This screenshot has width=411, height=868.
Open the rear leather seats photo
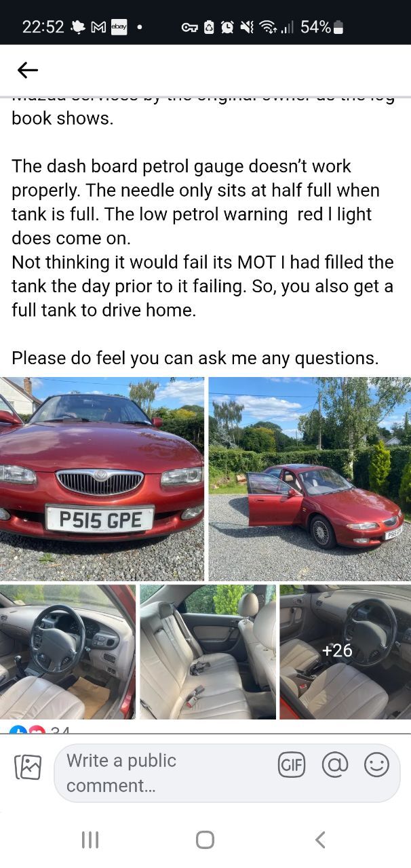208,652
